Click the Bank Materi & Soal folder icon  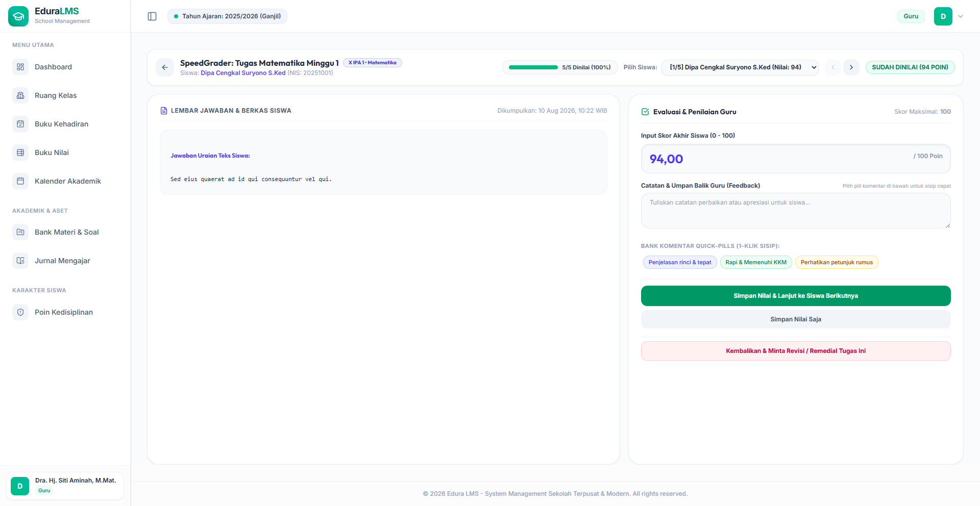pos(20,232)
